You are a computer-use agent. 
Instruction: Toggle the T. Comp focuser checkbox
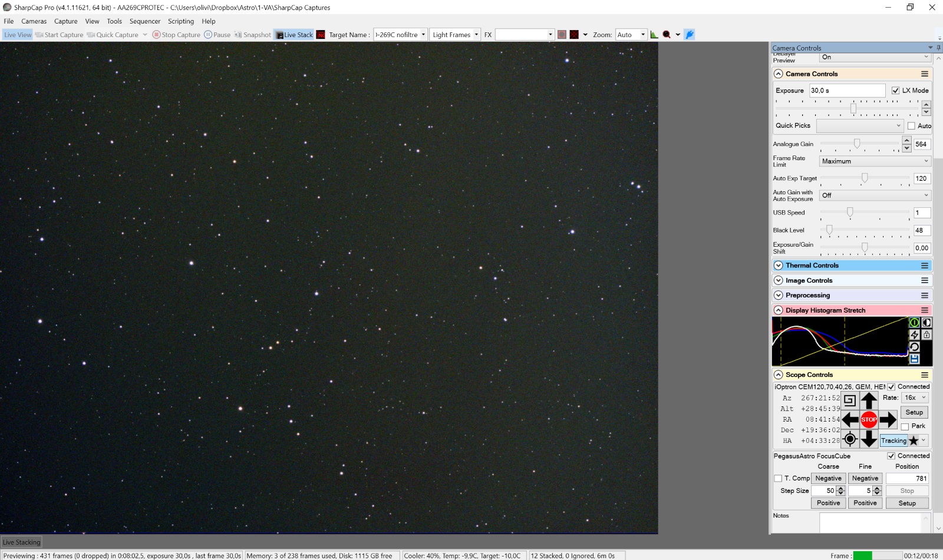(778, 478)
